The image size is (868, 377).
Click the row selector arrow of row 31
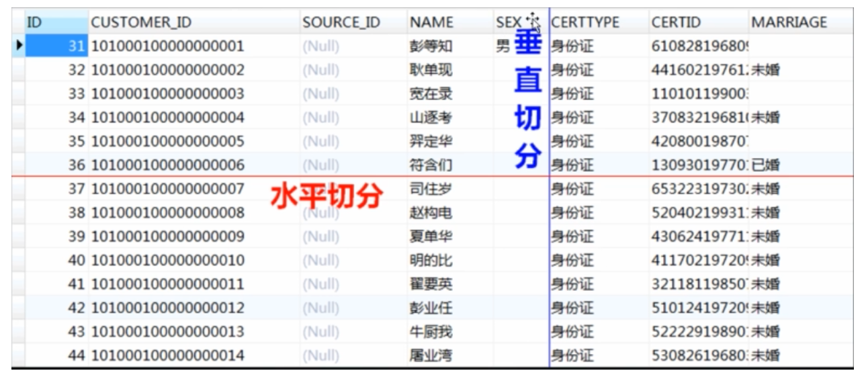[19, 46]
